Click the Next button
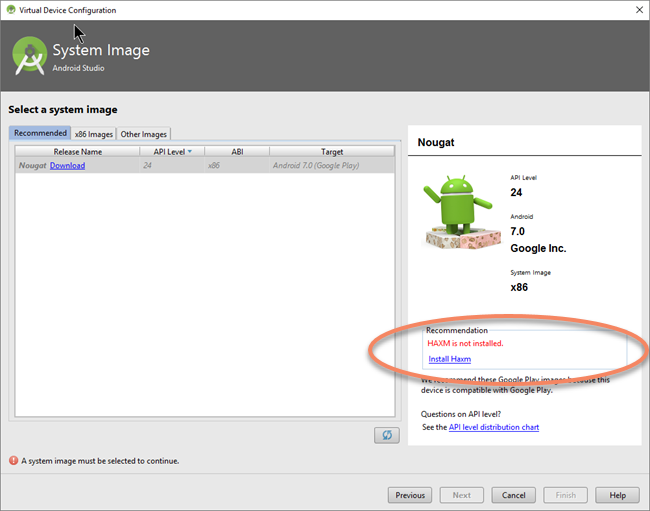This screenshot has height=511, width=650. tap(461, 495)
